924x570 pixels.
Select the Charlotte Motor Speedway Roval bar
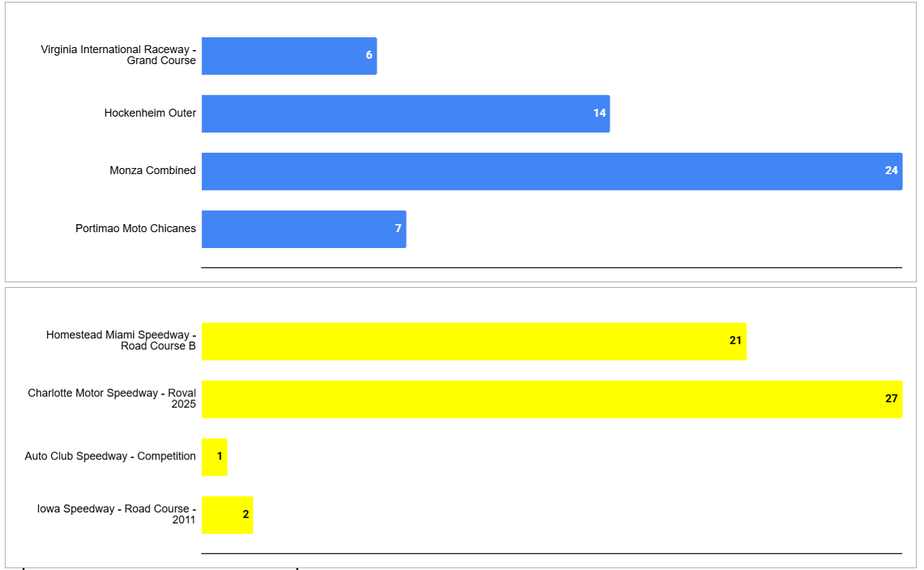tap(551, 400)
